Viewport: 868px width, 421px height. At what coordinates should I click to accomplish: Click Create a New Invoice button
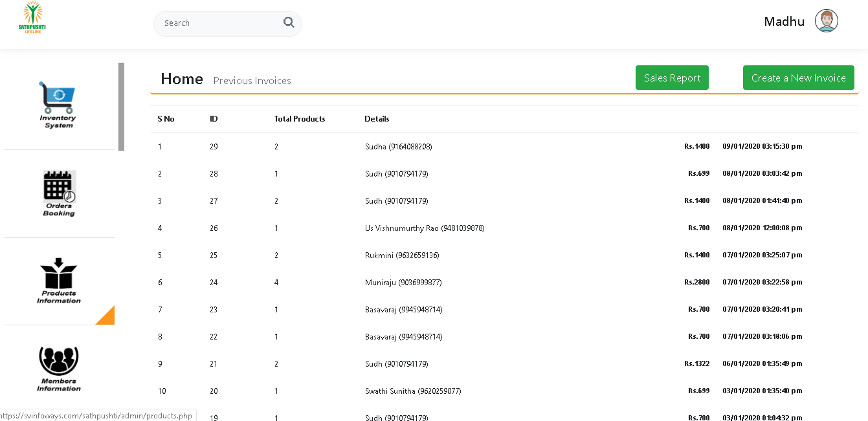tap(798, 78)
